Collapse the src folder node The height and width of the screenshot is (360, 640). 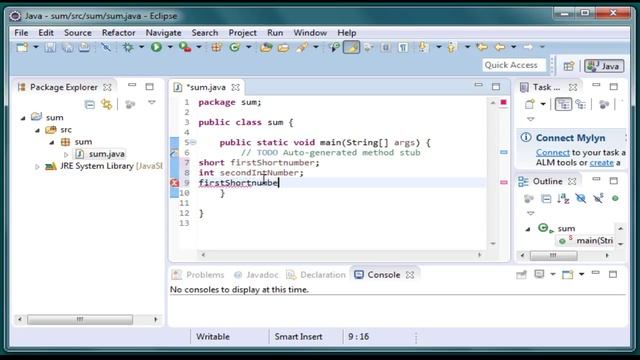[x=38, y=130]
